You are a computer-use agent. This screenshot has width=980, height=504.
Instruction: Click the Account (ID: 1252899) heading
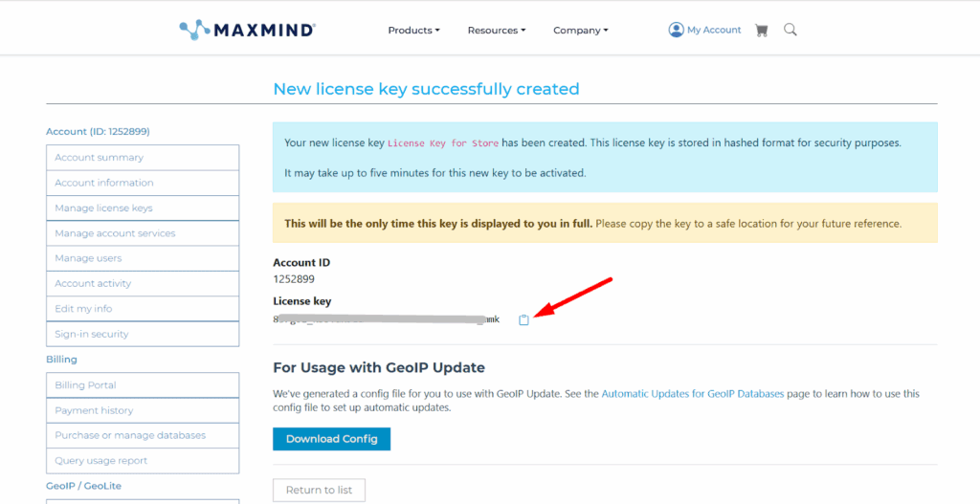[99, 132]
